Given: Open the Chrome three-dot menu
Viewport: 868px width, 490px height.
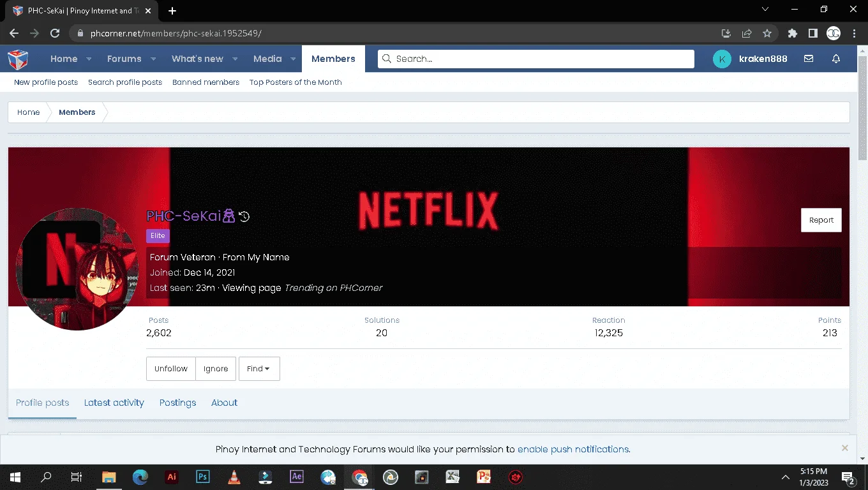Looking at the screenshot, I should (x=854, y=33).
